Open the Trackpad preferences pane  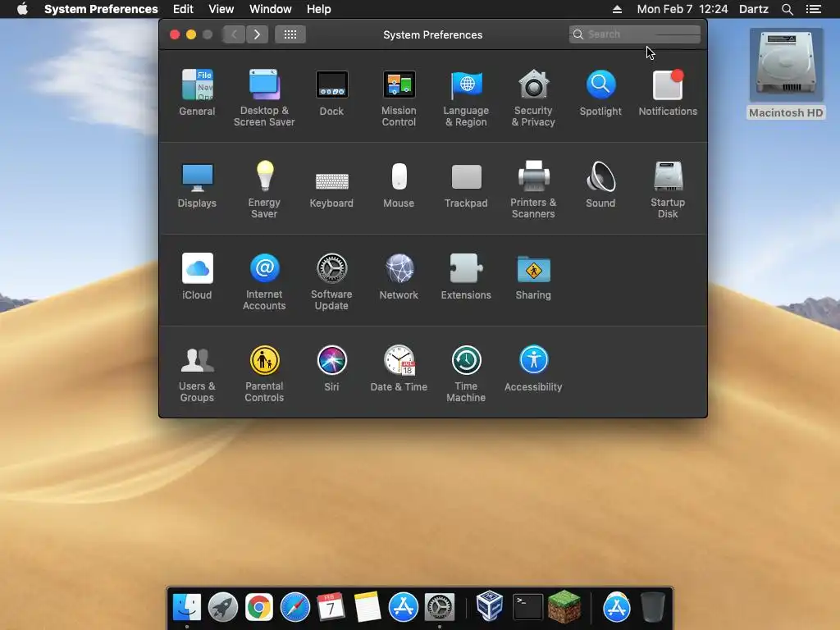point(466,185)
